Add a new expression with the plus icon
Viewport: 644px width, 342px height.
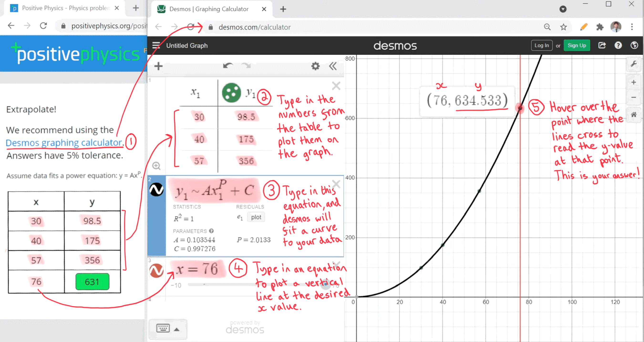(158, 66)
